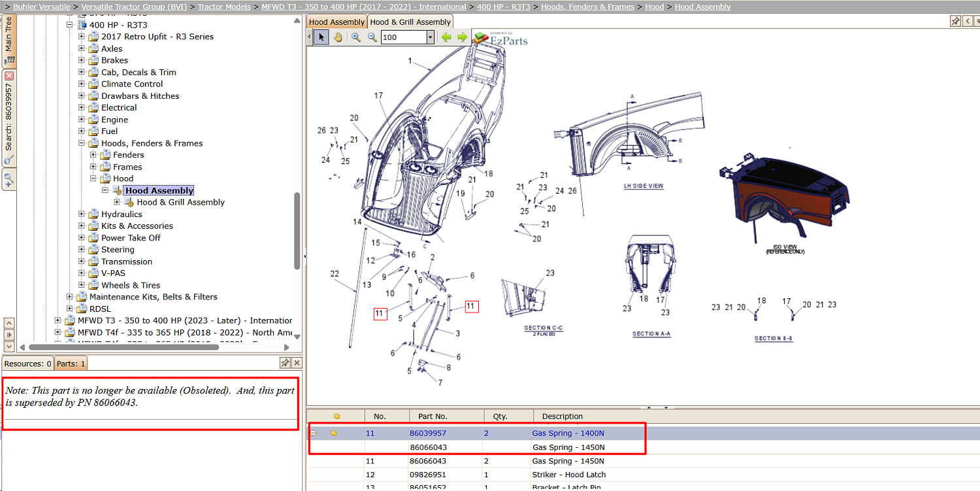Pin the Resources/Parts panel
Viewport: 980px width, 491px height.
coord(285,362)
